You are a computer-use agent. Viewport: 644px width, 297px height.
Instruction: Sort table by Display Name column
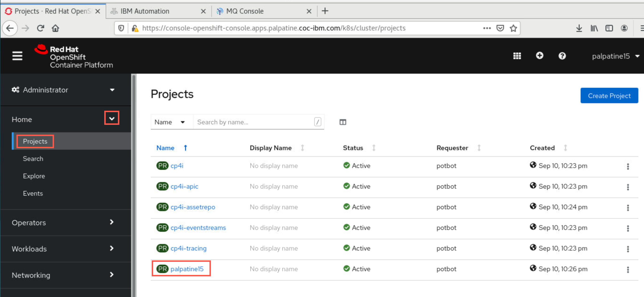tap(271, 148)
